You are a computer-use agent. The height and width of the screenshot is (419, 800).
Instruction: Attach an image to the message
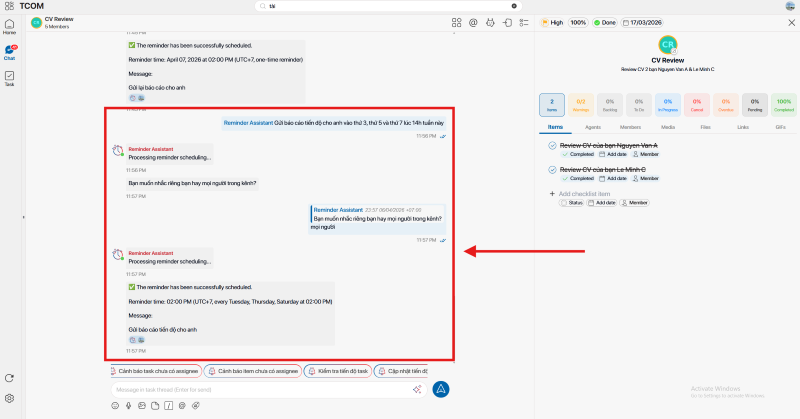(142, 406)
